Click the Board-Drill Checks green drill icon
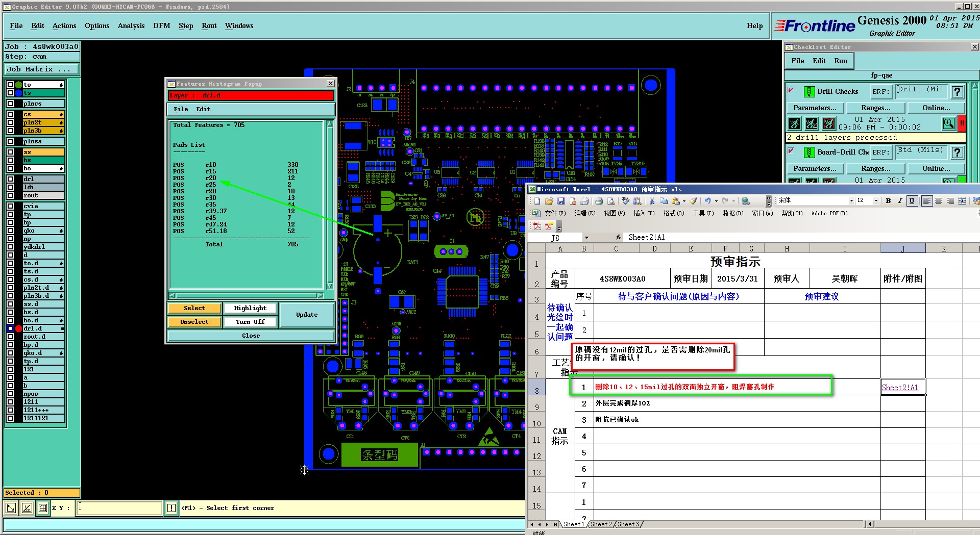Image resolution: width=980 pixels, height=535 pixels. 809,152
